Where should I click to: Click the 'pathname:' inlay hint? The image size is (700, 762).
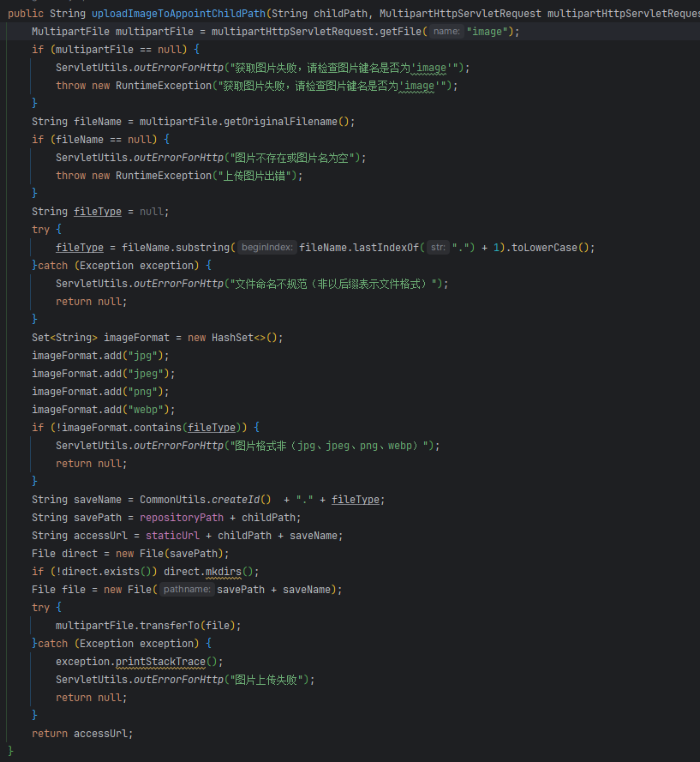point(187,590)
